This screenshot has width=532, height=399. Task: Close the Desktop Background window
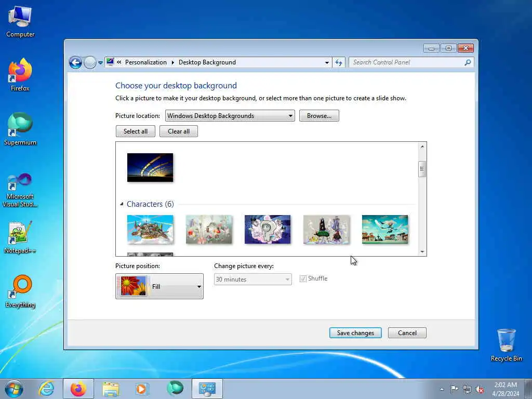[x=466, y=48]
